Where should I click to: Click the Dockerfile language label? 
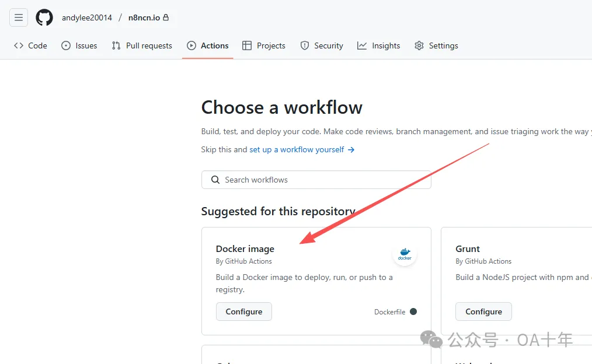(389, 312)
